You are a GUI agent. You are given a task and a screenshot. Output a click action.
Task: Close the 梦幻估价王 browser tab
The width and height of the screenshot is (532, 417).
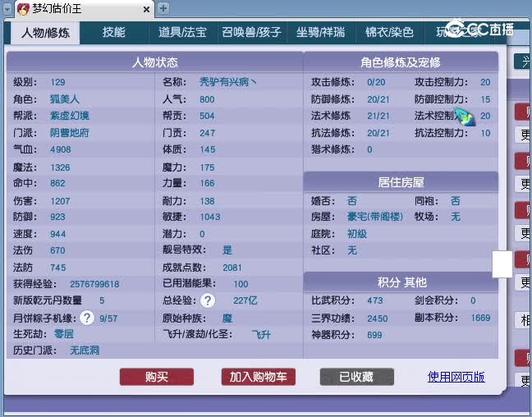click(146, 10)
